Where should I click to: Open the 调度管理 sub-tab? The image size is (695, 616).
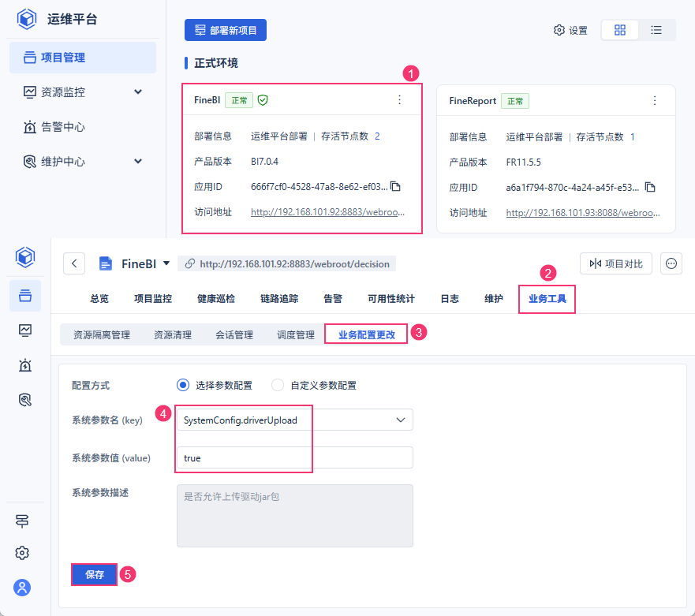point(296,334)
